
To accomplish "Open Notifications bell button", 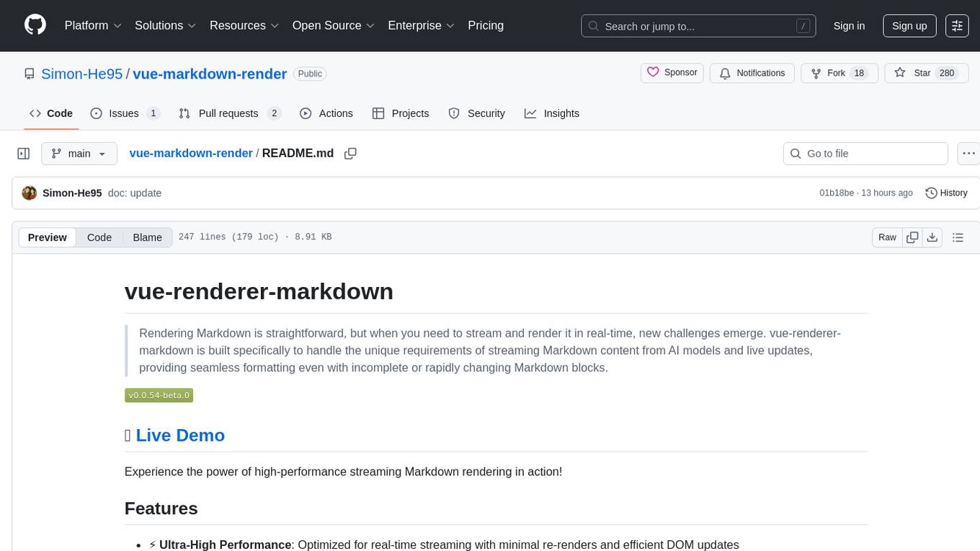I will pyautogui.click(x=752, y=73).
